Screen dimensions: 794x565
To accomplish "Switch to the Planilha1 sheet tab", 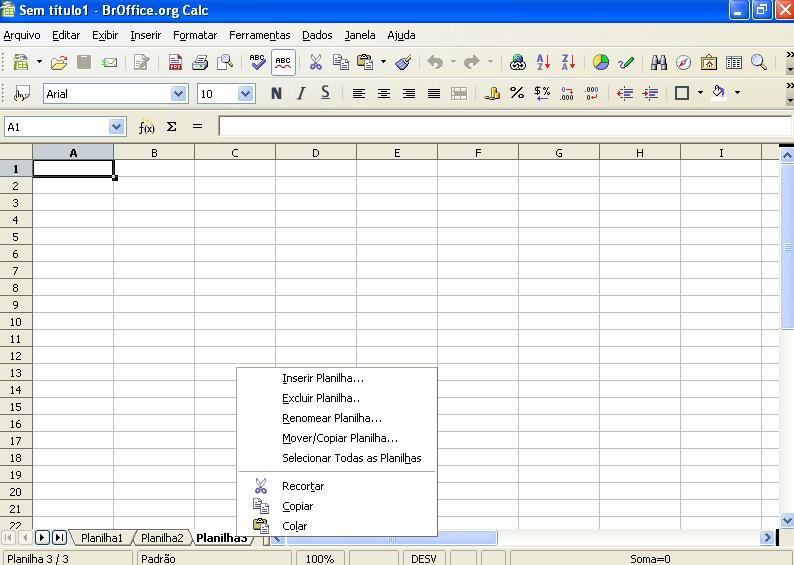I will 102,538.
